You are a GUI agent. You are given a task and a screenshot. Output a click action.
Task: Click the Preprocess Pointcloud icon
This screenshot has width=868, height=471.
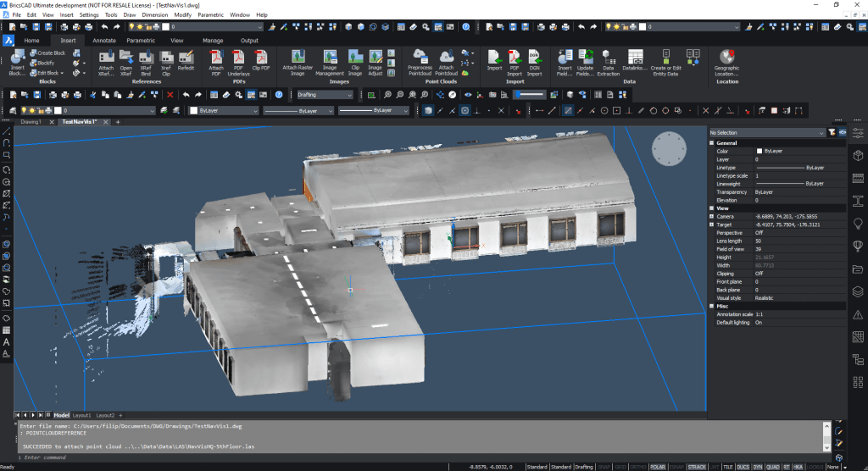420,63
